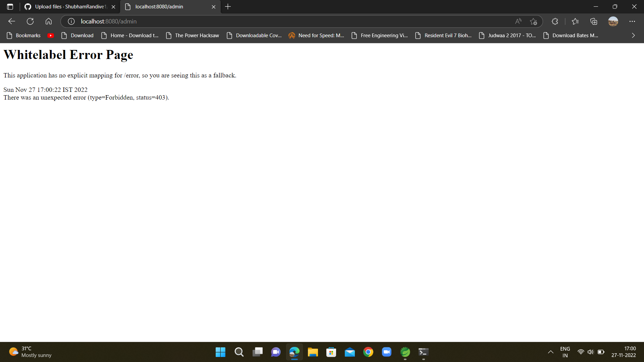Open the volume control from the tray
Viewport: 644px width, 362px height.
pyautogui.click(x=591, y=352)
